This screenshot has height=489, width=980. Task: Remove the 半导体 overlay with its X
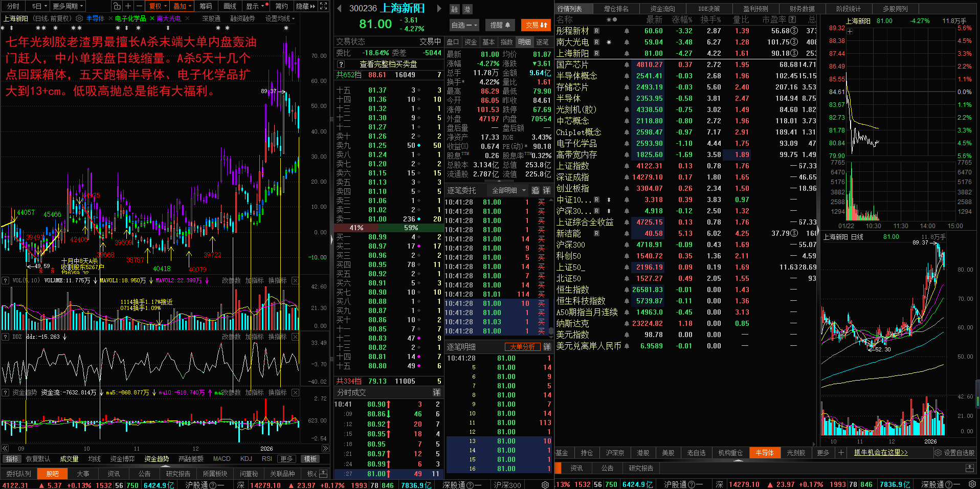click(x=110, y=18)
